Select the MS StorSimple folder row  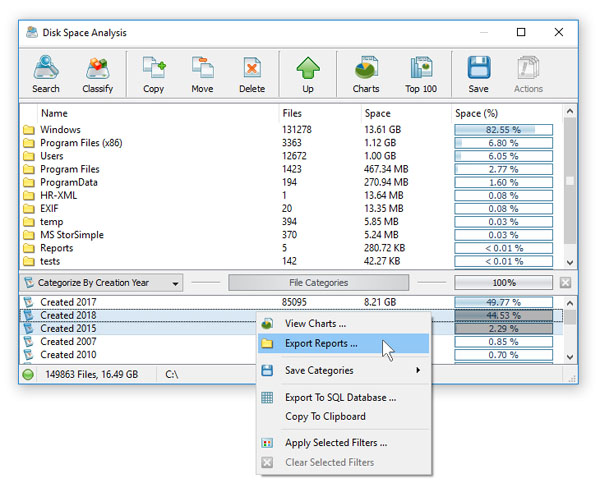(x=291, y=235)
